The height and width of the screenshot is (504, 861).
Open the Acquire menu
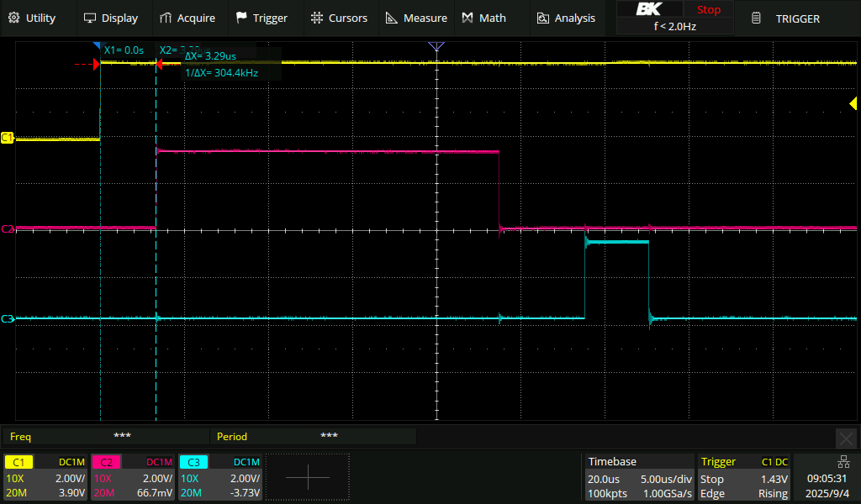click(188, 18)
